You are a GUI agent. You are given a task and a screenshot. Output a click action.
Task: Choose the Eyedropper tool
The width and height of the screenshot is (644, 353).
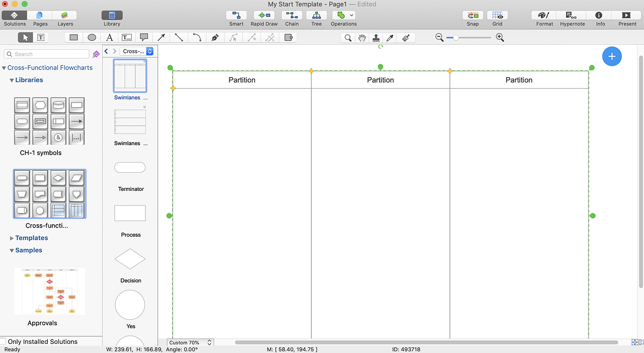click(389, 38)
